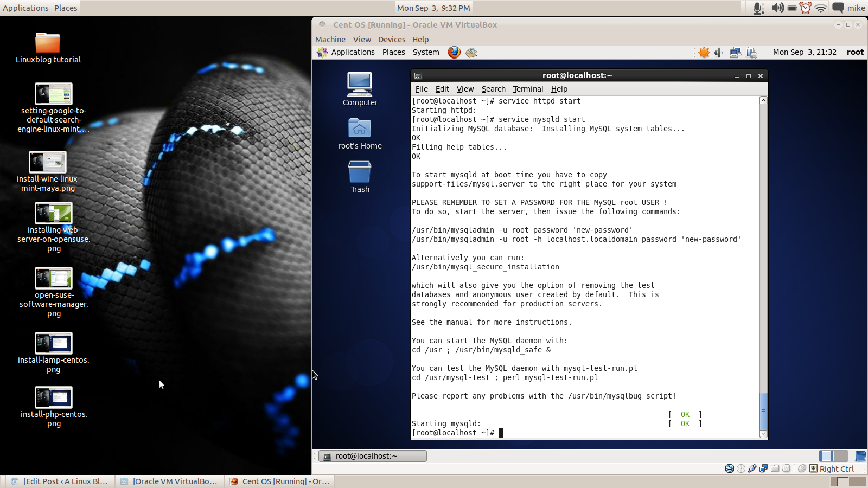The height and width of the screenshot is (488, 868).
Task: Click the terminal scrollbar up arrow
Action: [x=763, y=100]
